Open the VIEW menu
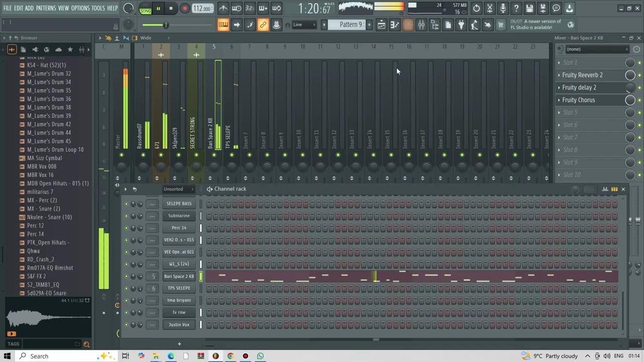 pyautogui.click(x=63, y=8)
